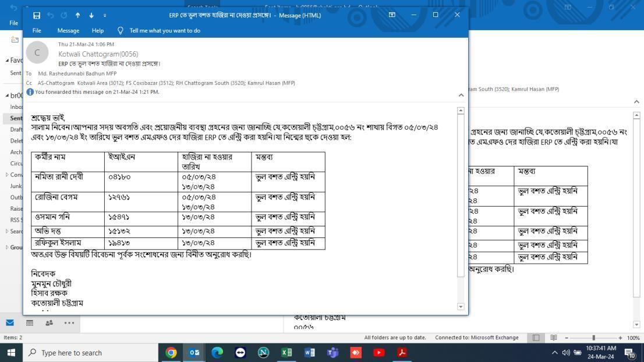Click the forwarded message info bar
644x362 pixels.
pyautogui.click(x=97, y=92)
